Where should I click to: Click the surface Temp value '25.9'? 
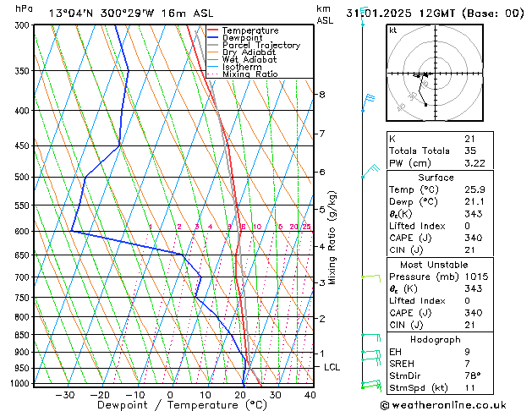point(474,189)
